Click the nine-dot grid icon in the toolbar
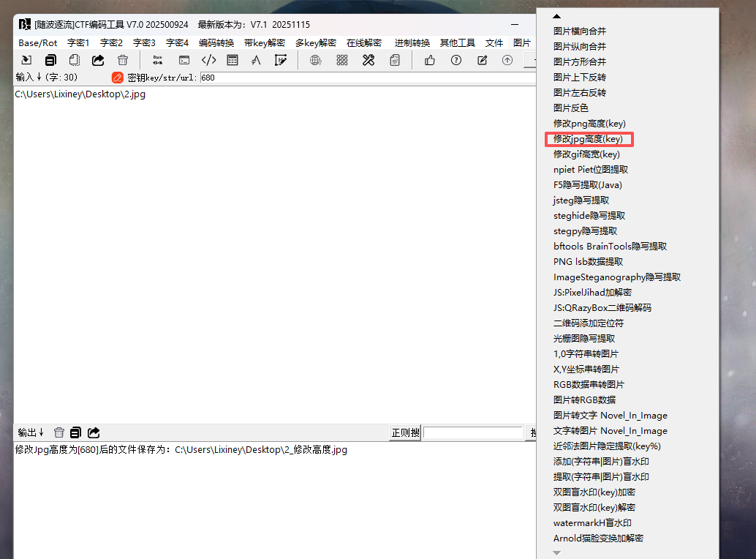Viewport: 756px width, 559px height. coord(342,61)
